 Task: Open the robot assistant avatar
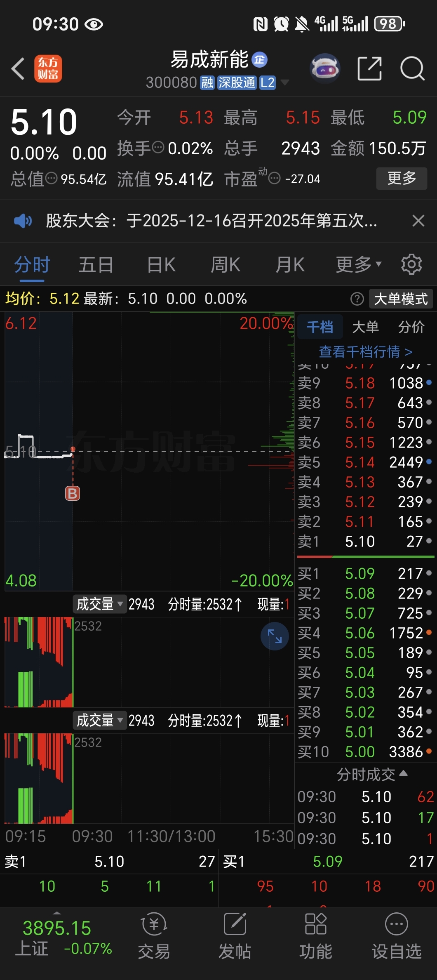[x=325, y=68]
